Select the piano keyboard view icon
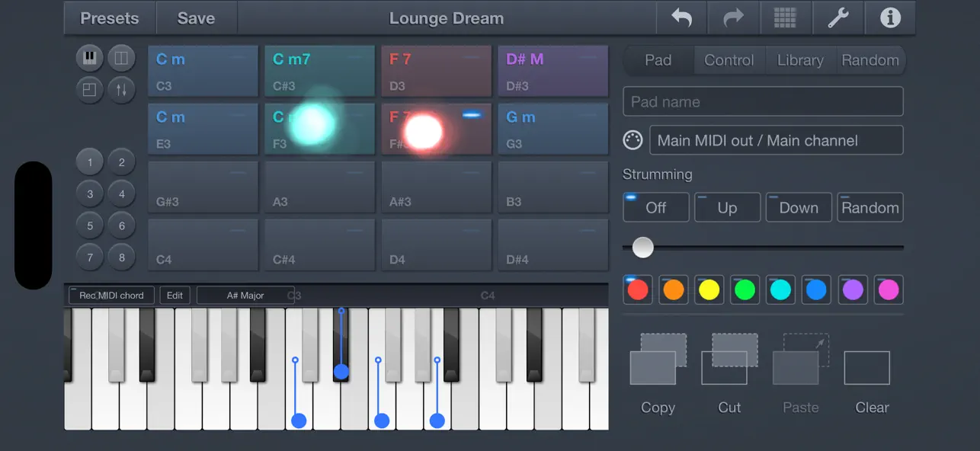Image resolution: width=980 pixels, height=451 pixels. pyautogui.click(x=89, y=57)
